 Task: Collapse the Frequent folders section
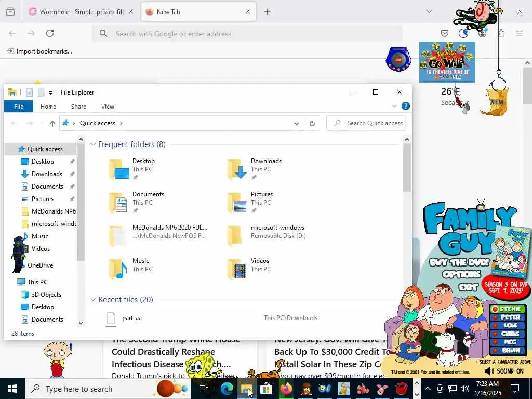click(x=93, y=144)
